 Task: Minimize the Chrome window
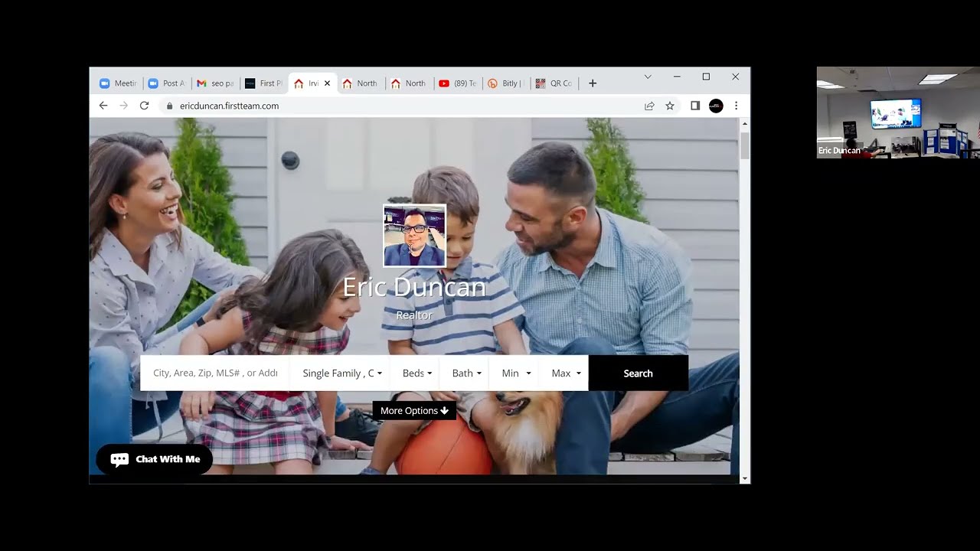coord(677,77)
